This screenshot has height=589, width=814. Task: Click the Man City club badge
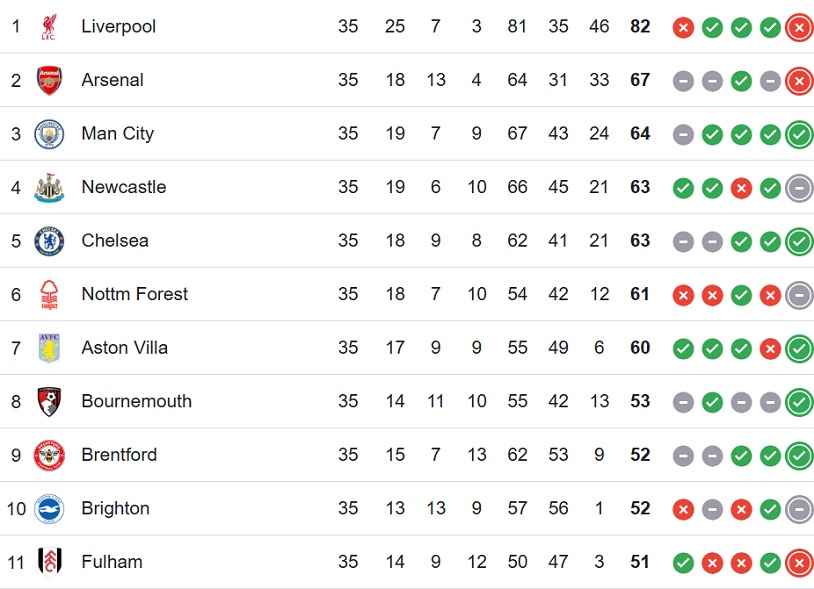pyautogui.click(x=49, y=134)
